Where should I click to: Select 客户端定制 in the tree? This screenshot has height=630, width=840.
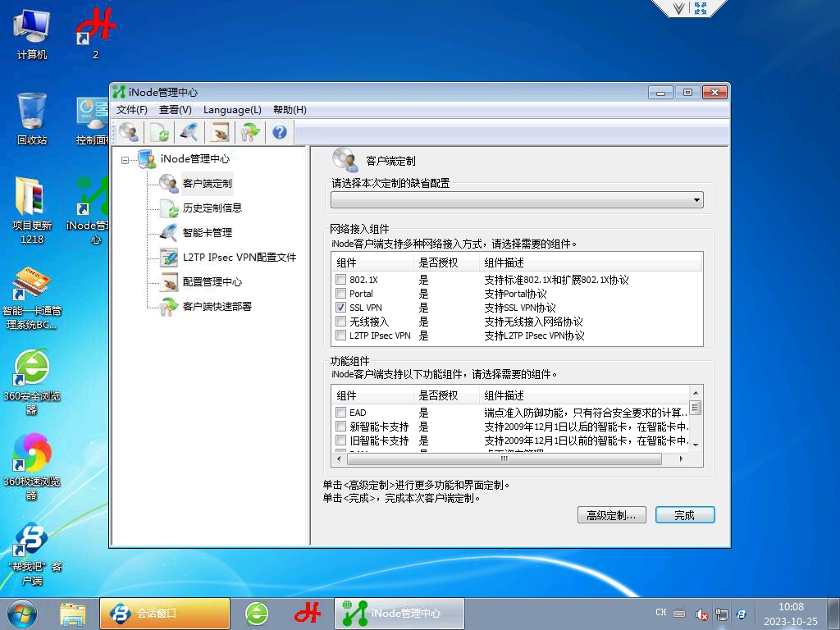(208, 183)
